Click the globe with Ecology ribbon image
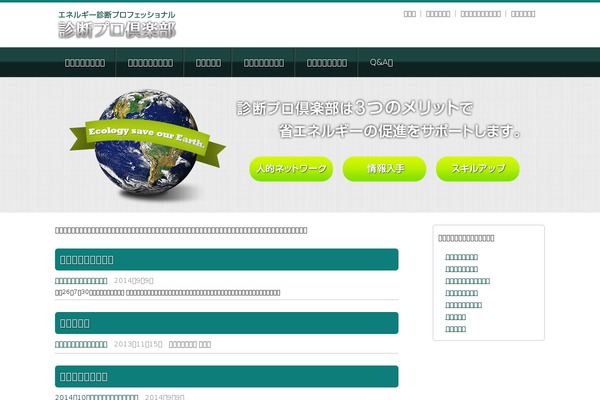Viewport: 600px width, 400px height. 147,144
